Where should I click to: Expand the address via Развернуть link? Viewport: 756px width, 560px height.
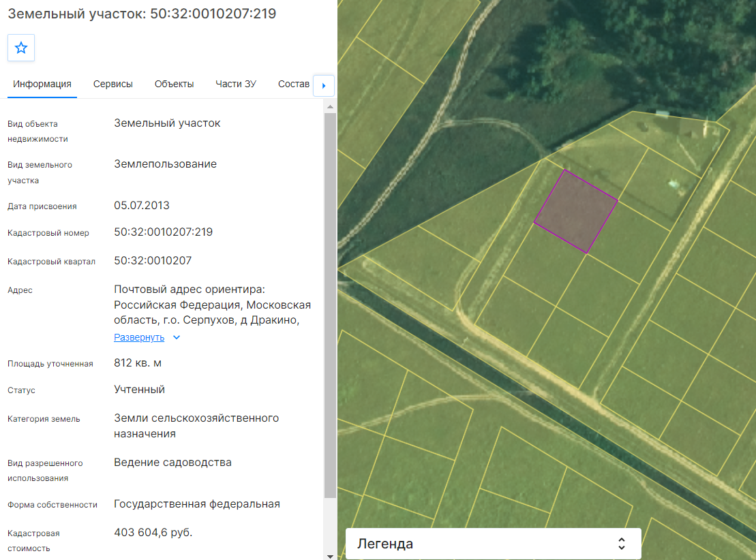(x=139, y=337)
